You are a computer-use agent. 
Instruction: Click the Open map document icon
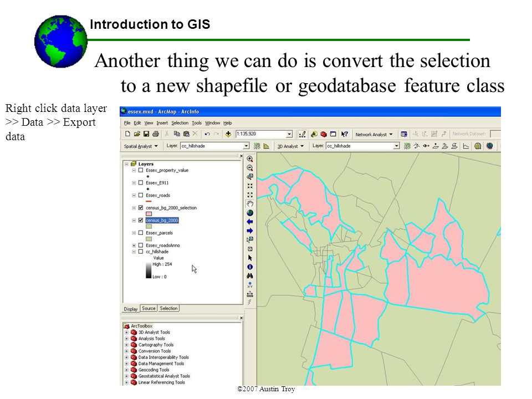coord(137,134)
